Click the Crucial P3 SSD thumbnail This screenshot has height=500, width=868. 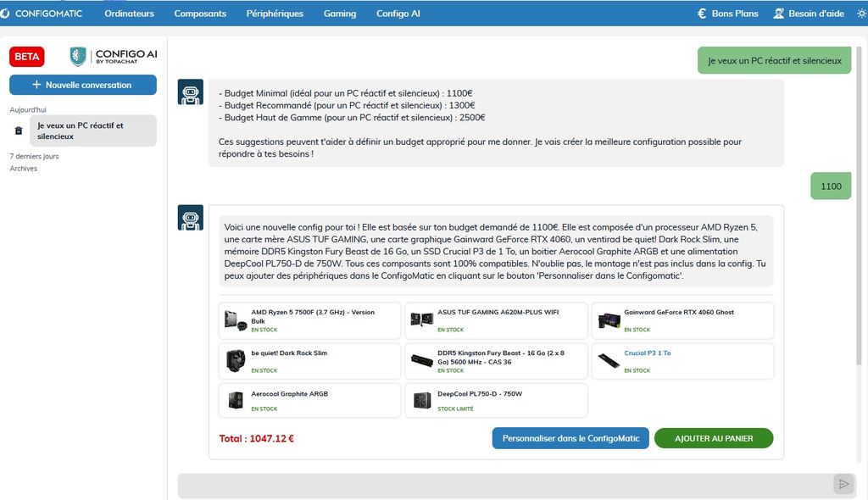click(x=609, y=361)
